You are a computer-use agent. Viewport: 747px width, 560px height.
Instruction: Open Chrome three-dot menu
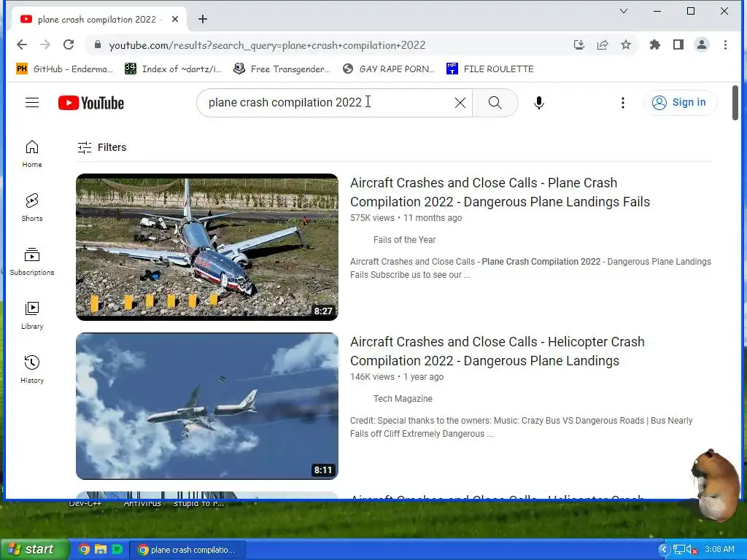click(725, 44)
